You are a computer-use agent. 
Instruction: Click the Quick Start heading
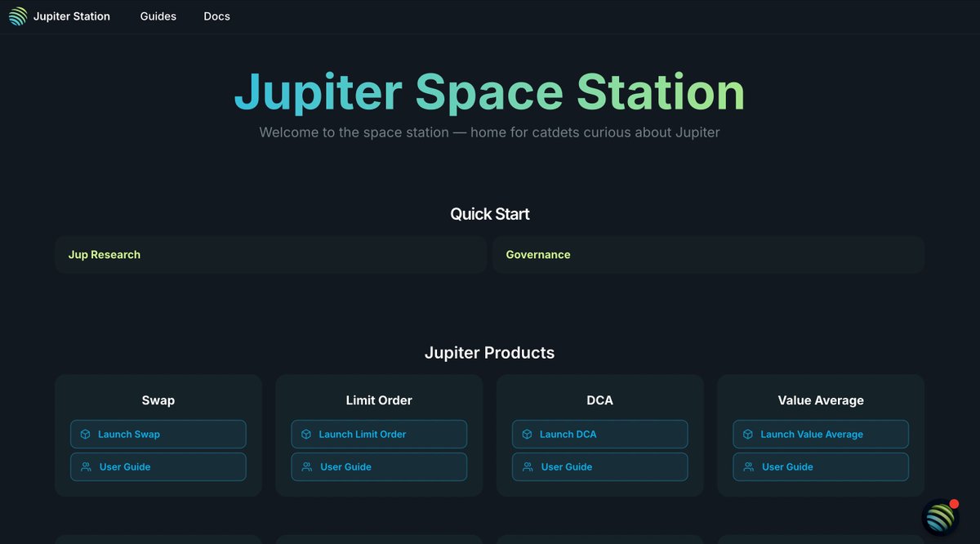(490, 214)
